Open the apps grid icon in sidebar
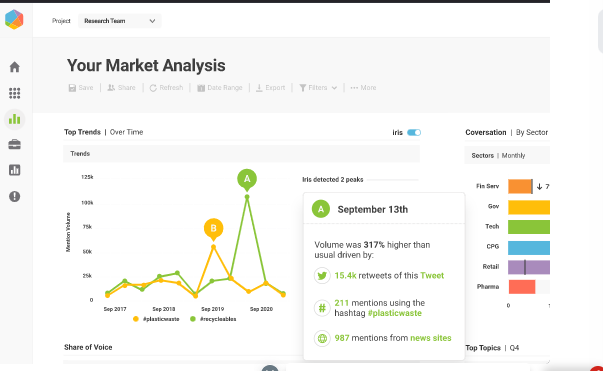This screenshot has height=371, width=603. 15,93
